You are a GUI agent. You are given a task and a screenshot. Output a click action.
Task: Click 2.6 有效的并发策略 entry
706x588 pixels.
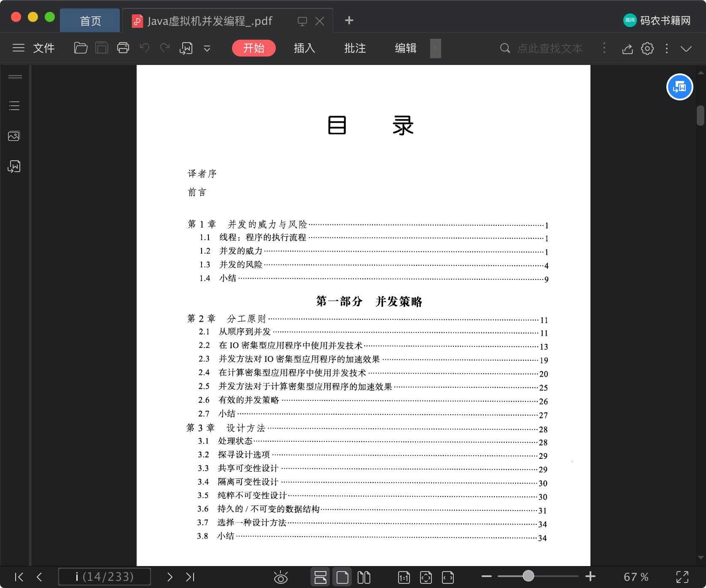[x=373, y=400]
